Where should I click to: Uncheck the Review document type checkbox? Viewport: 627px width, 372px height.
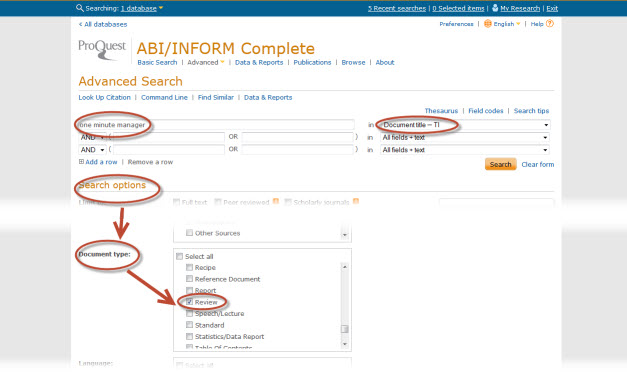[190, 302]
